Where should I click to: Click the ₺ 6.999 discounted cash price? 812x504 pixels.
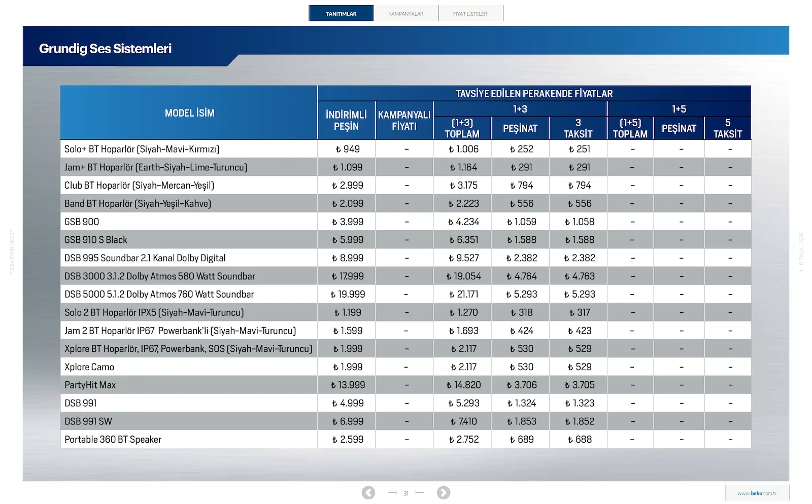(x=348, y=421)
